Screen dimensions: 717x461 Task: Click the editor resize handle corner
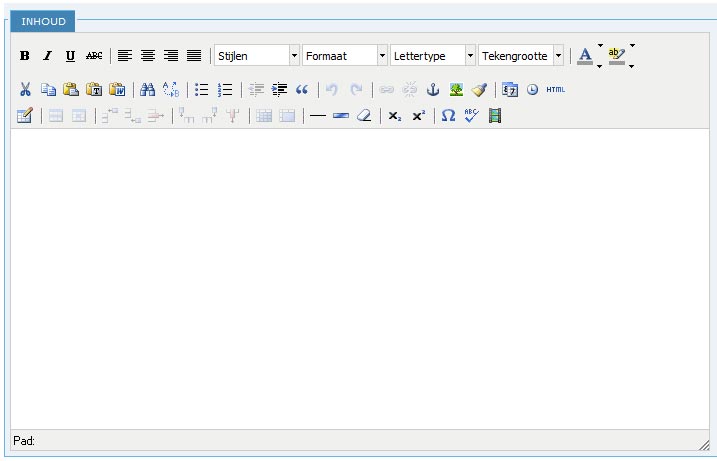704,445
